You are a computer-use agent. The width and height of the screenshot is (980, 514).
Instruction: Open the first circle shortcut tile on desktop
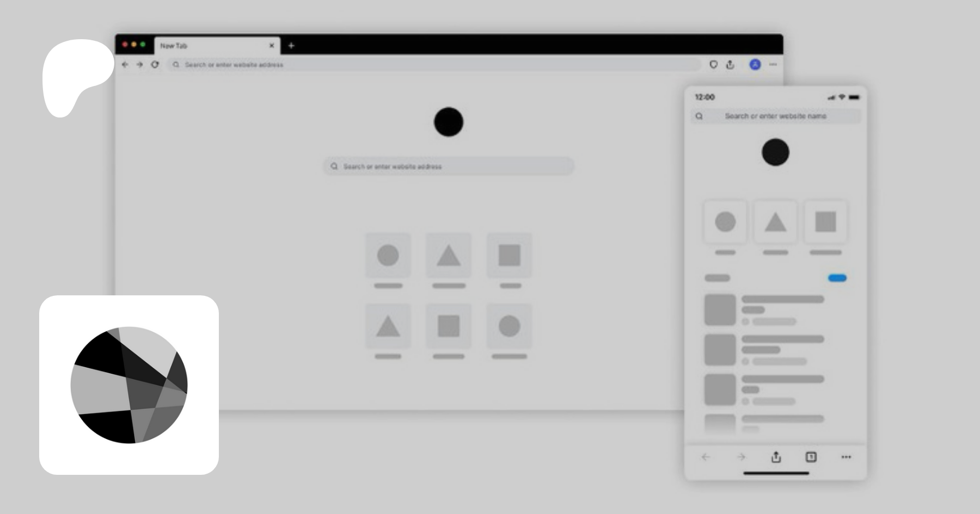(388, 255)
